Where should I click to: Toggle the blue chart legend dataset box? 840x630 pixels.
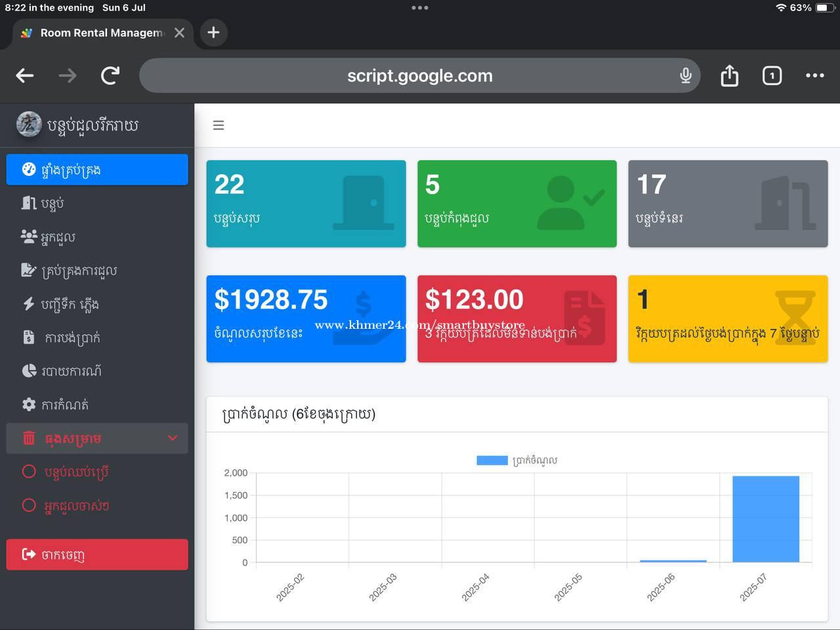point(492,461)
